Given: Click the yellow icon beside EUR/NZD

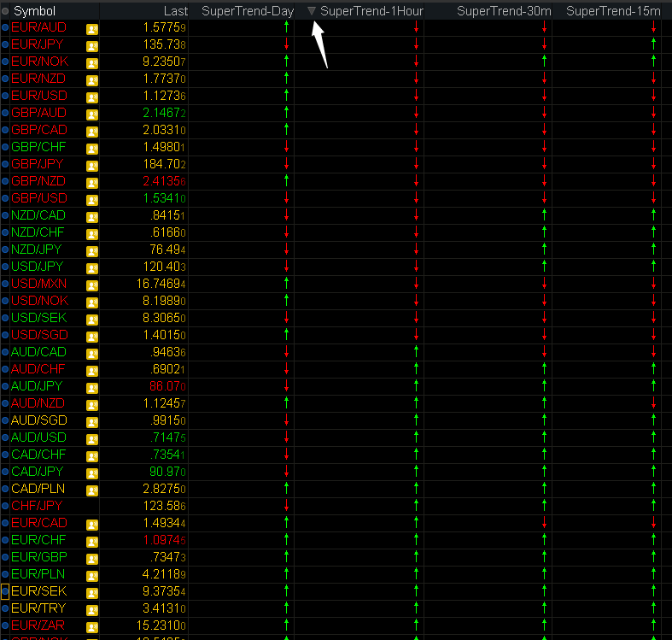Looking at the screenshot, I should (92, 80).
